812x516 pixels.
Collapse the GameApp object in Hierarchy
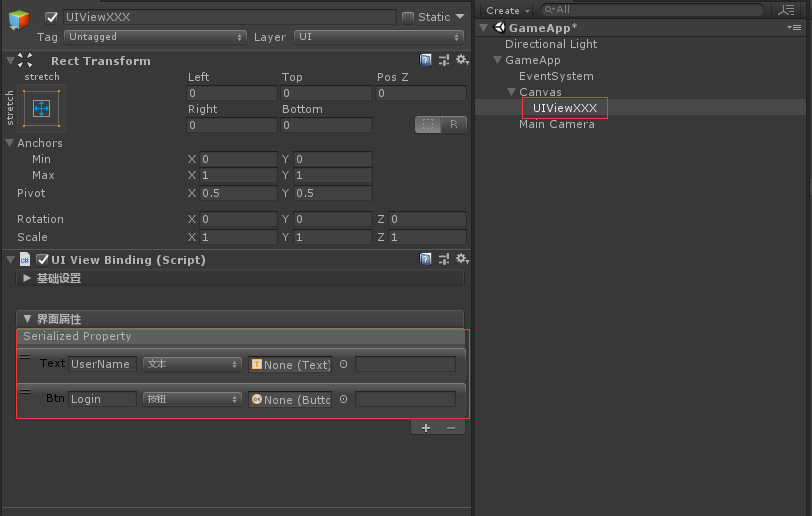click(498, 60)
